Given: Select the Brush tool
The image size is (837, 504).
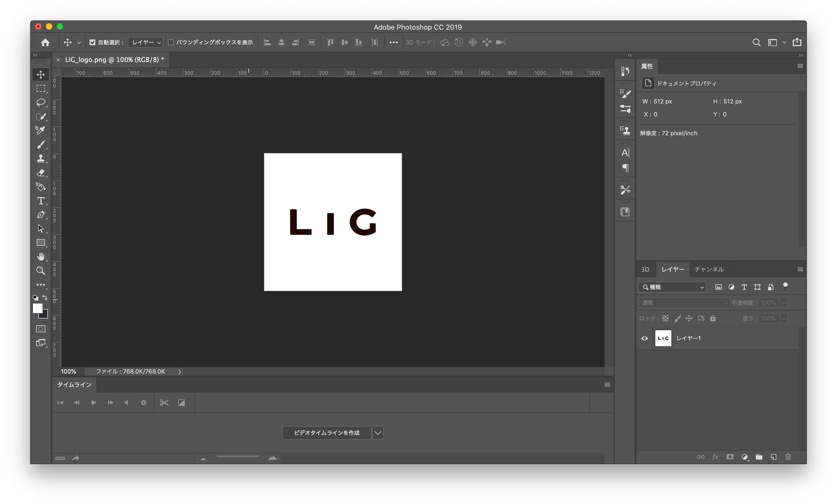Looking at the screenshot, I should tap(41, 145).
